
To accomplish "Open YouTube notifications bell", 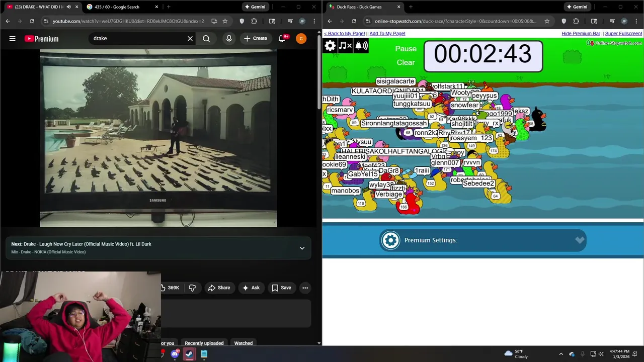I will [282, 39].
